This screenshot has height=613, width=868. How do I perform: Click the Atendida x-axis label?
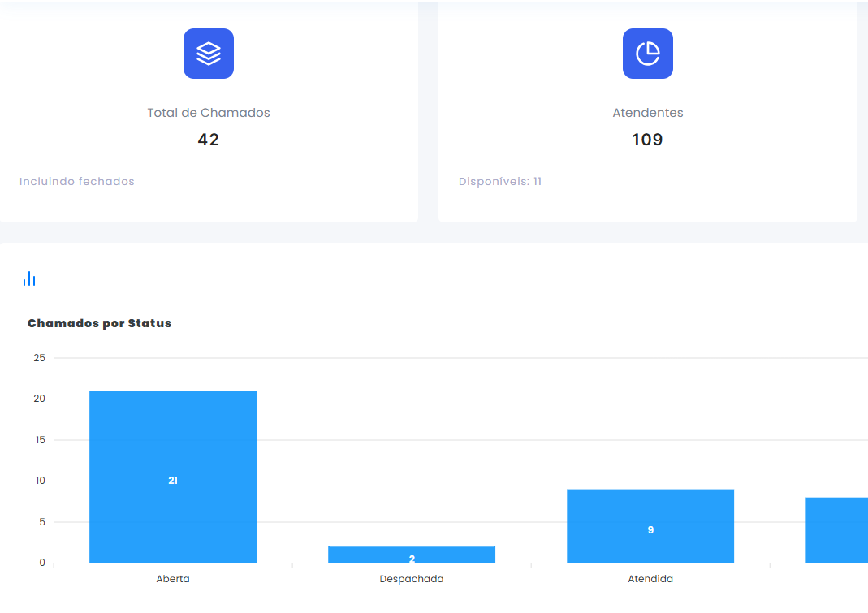pyautogui.click(x=650, y=579)
